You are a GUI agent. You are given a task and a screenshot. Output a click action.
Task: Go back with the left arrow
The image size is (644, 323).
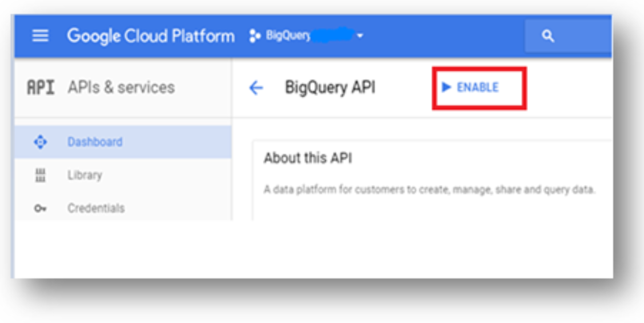click(256, 87)
